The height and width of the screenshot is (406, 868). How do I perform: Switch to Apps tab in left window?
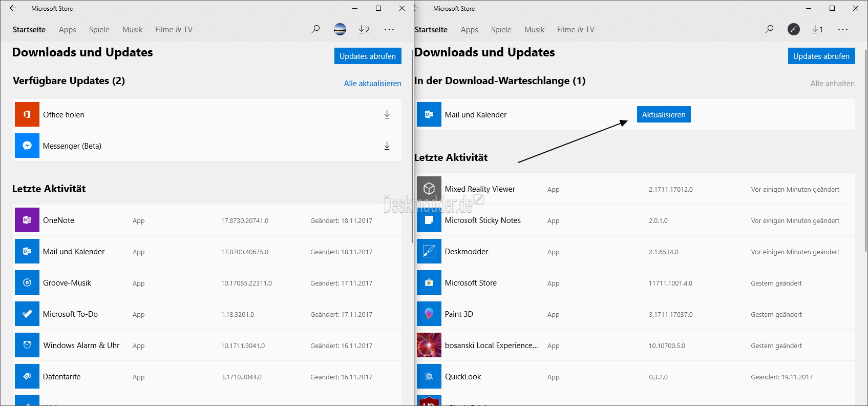point(68,30)
